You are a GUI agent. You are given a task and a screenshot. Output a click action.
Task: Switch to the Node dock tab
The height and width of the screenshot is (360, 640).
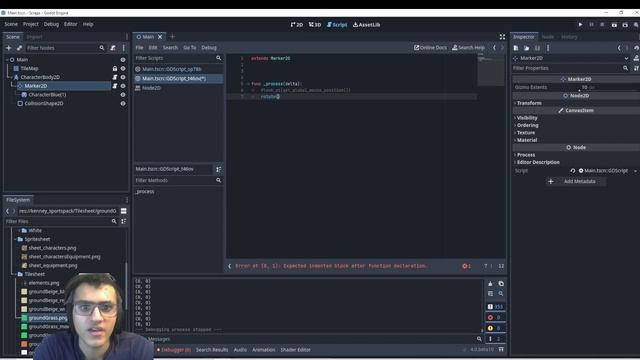548,37
